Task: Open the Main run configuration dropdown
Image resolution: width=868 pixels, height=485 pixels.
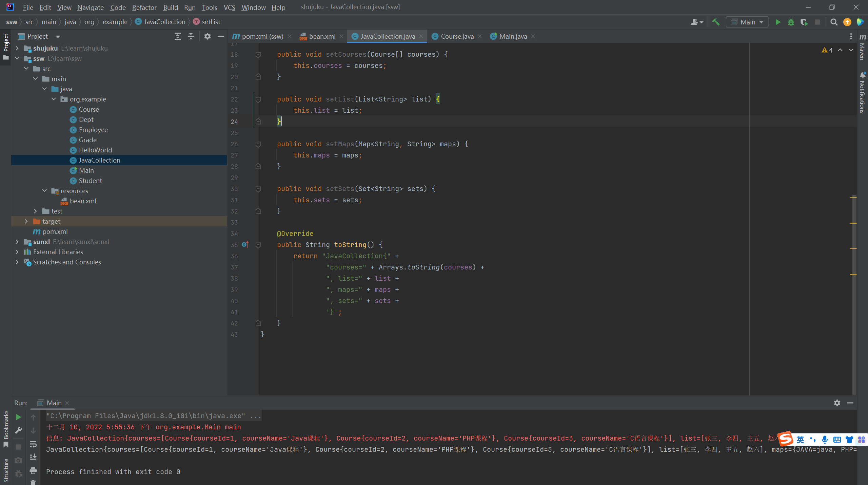Action: click(747, 22)
